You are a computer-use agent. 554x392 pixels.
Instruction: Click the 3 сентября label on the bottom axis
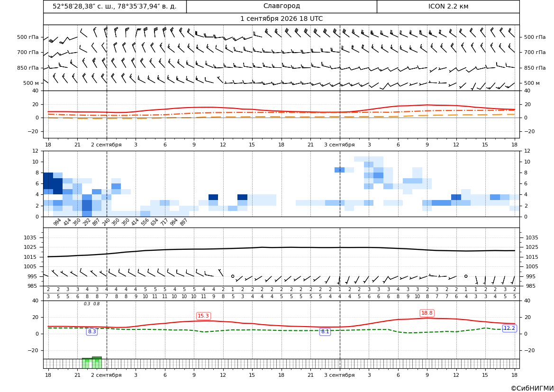339,375
